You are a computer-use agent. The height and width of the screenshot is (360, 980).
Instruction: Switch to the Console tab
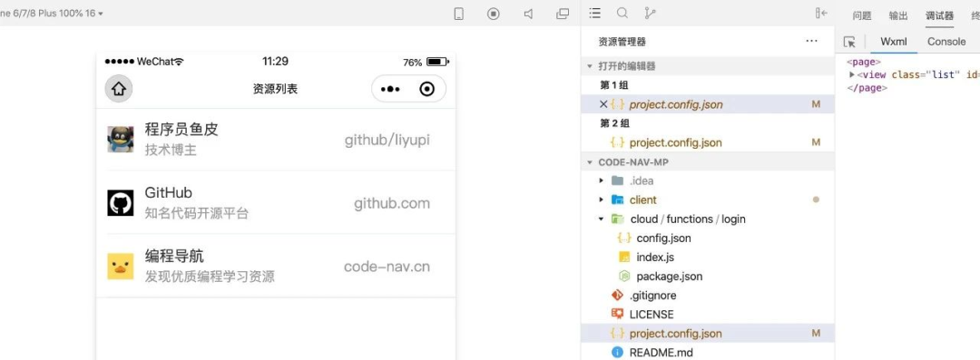[946, 42]
